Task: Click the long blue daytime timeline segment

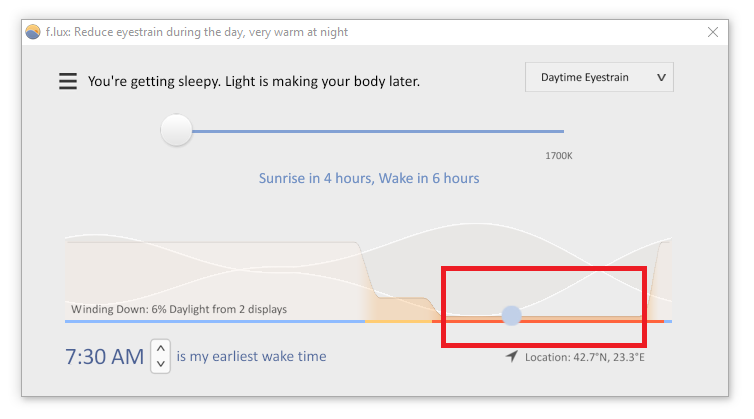Action: point(215,321)
